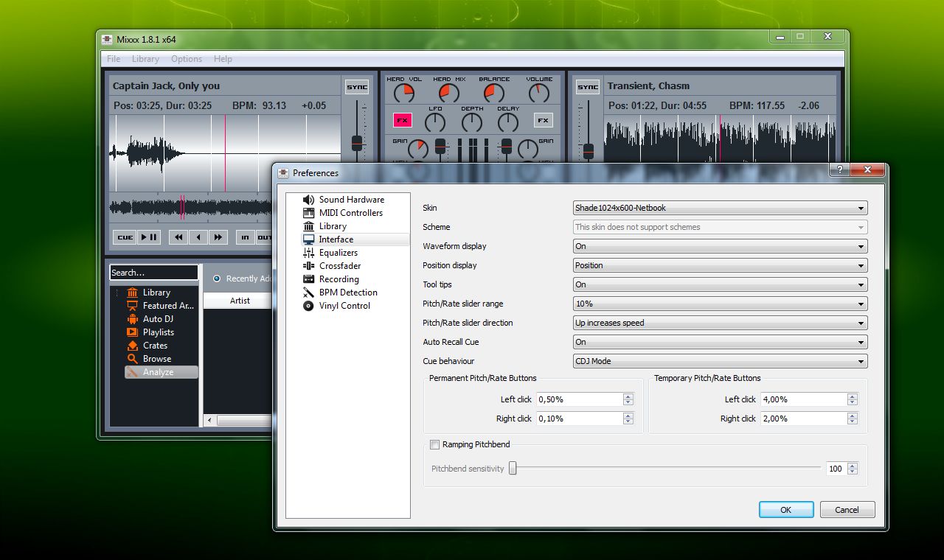Click the right deck pitch slider handle
Viewport: 944px width, 560px height.
click(589, 151)
